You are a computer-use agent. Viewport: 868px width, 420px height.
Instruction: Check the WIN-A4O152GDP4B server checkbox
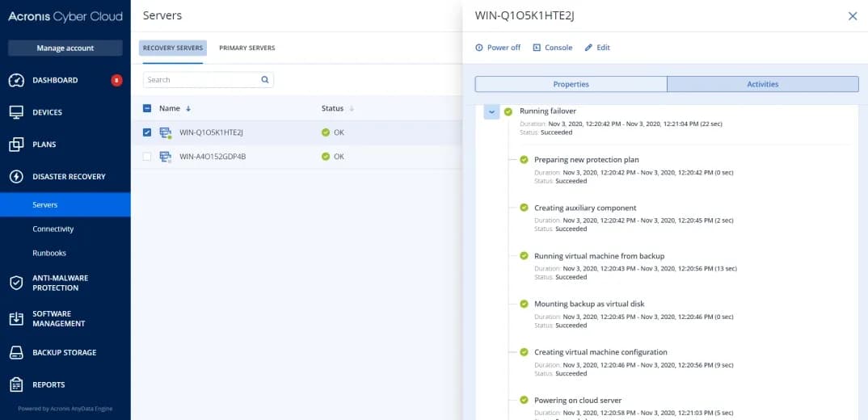(147, 157)
